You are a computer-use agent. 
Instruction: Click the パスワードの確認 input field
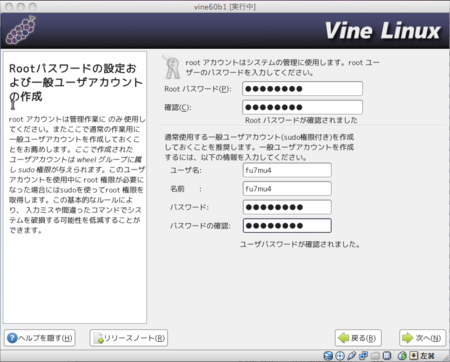287,226
